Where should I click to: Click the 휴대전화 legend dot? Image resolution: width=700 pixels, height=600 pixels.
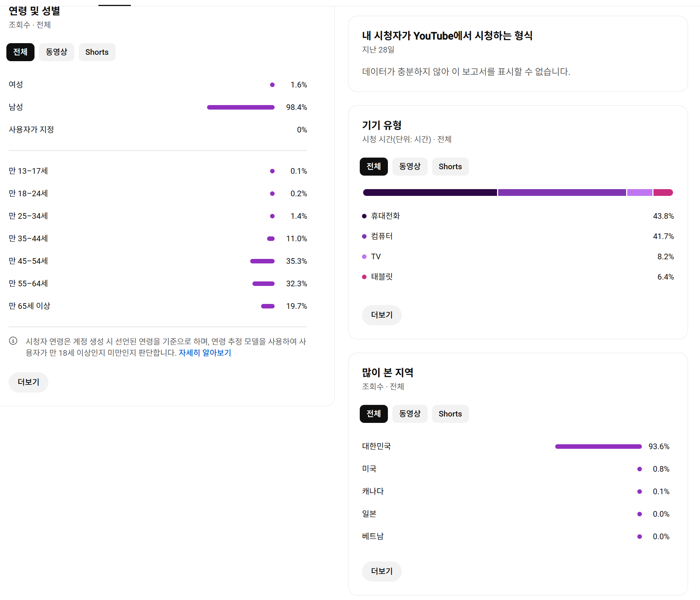(364, 216)
